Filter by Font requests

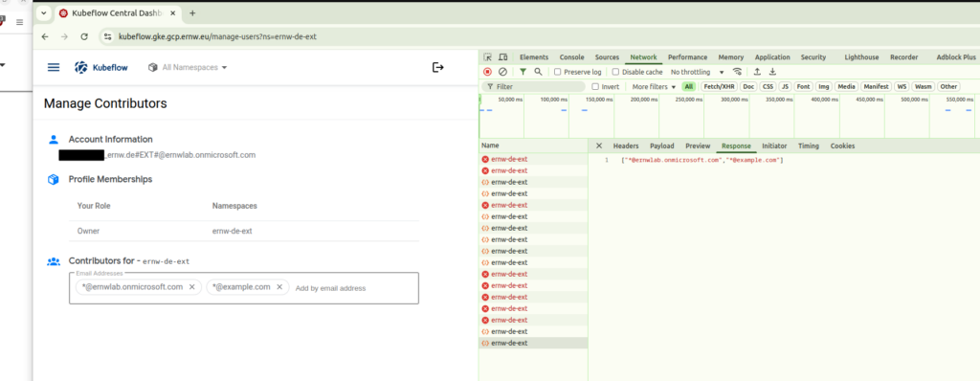coord(804,87)
